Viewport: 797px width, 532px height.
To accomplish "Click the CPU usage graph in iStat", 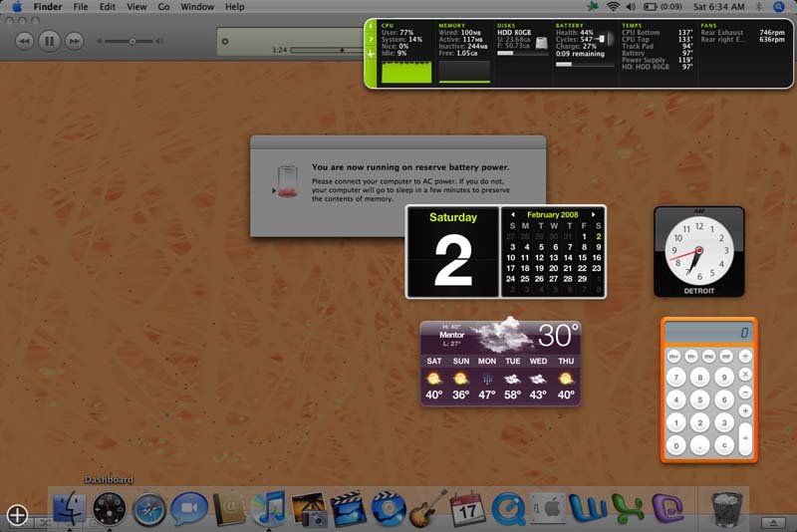I will (x=406, y=71).
